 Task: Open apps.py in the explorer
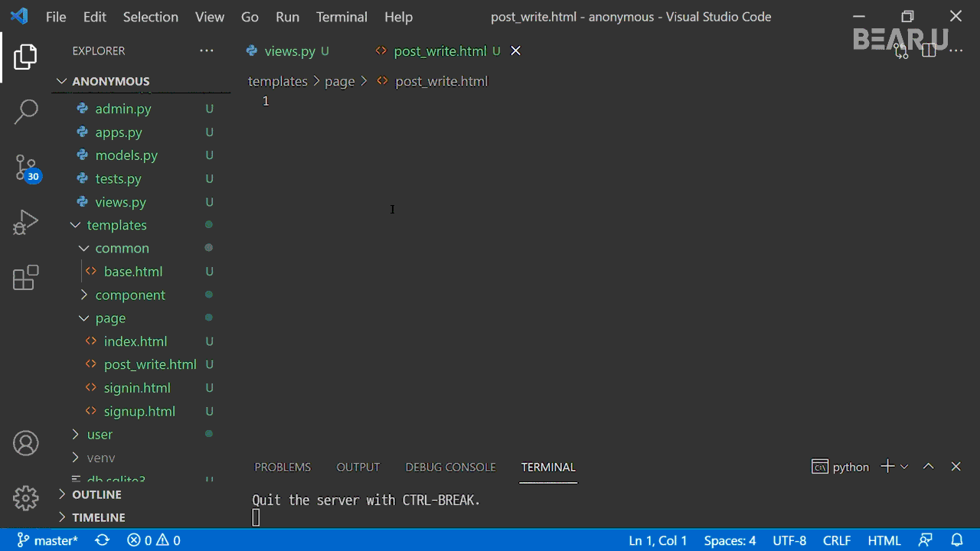(x=118, y=132)
